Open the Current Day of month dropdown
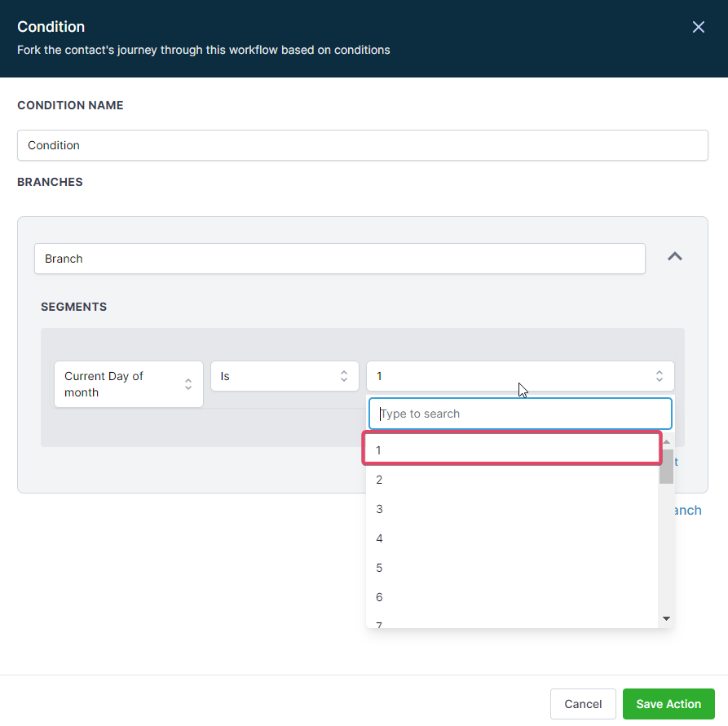 (128, 384)
